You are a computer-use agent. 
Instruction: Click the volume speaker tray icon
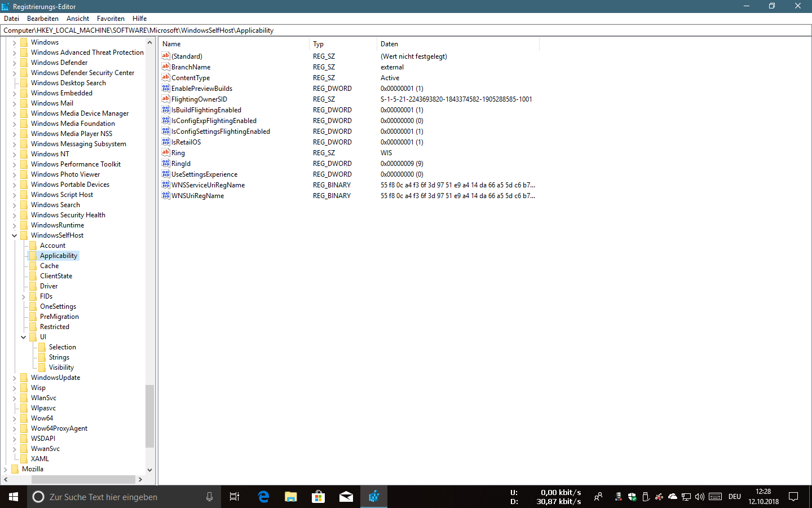[x=700, y=497]
